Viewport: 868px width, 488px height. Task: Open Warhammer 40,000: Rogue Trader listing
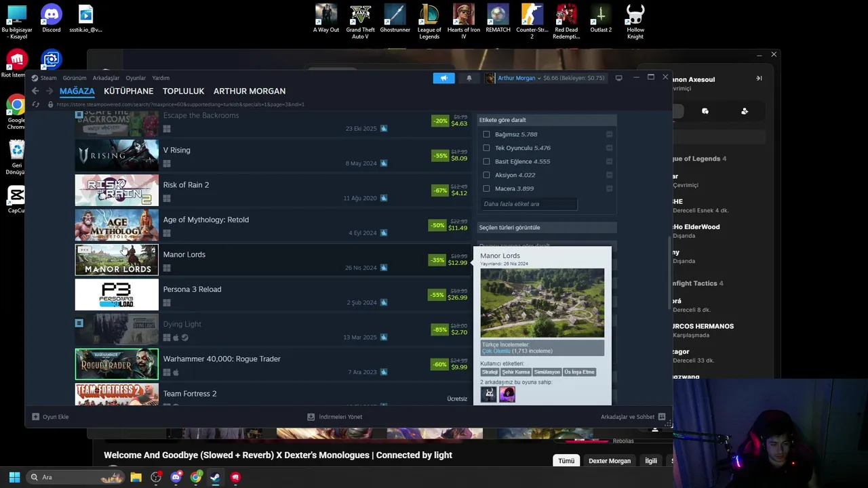click(x=273, y=365)
